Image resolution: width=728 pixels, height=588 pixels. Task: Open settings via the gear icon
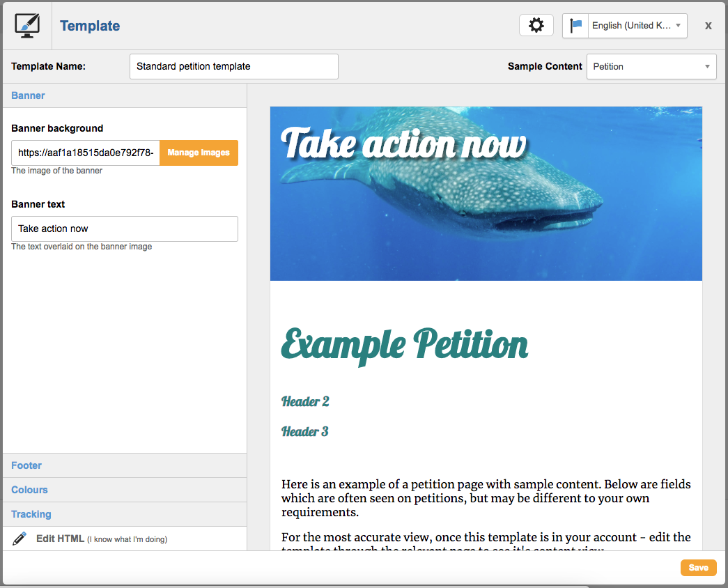click(536, 25)
